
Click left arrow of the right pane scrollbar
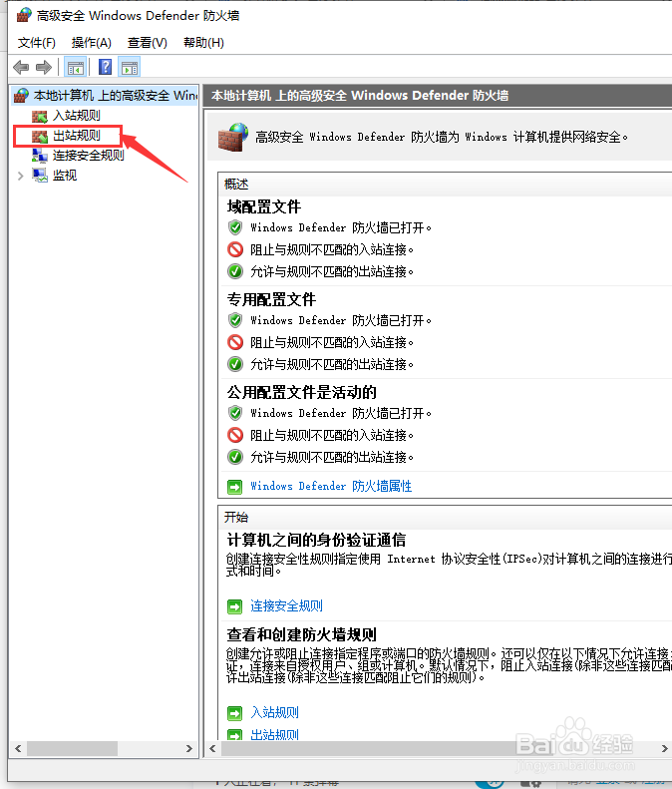(212, 748)
